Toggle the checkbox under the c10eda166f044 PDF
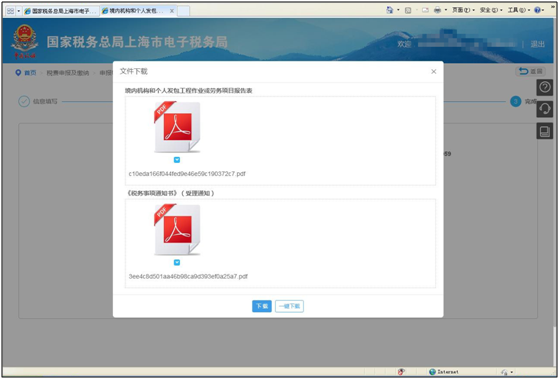Screen dimensions: 560x379 [177, 160]
